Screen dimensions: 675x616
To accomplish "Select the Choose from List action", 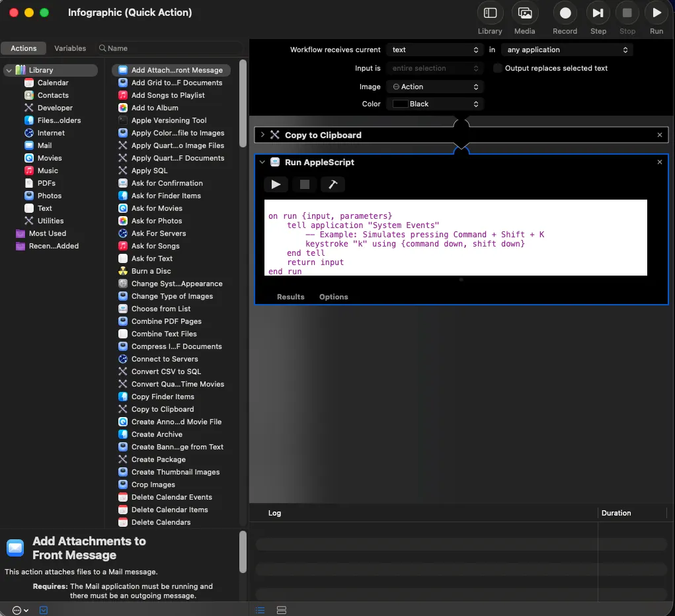I will (161, 309).
